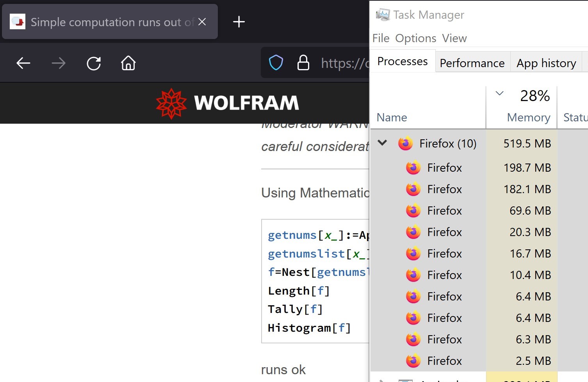The height and width of the screenshot is (382, 588).
Task: Click the 'getnums[x_]' code line
Action: click(x=318, y=235)
